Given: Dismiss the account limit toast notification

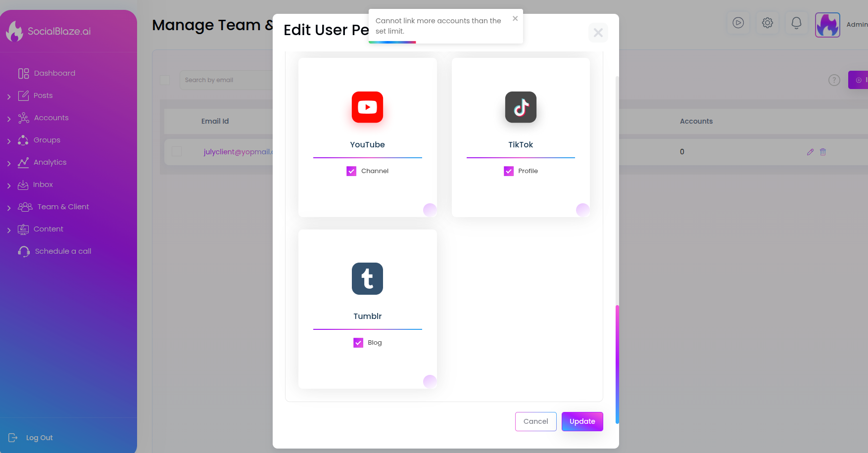Looking at the screenshot, I should click(x=515, y=18).
